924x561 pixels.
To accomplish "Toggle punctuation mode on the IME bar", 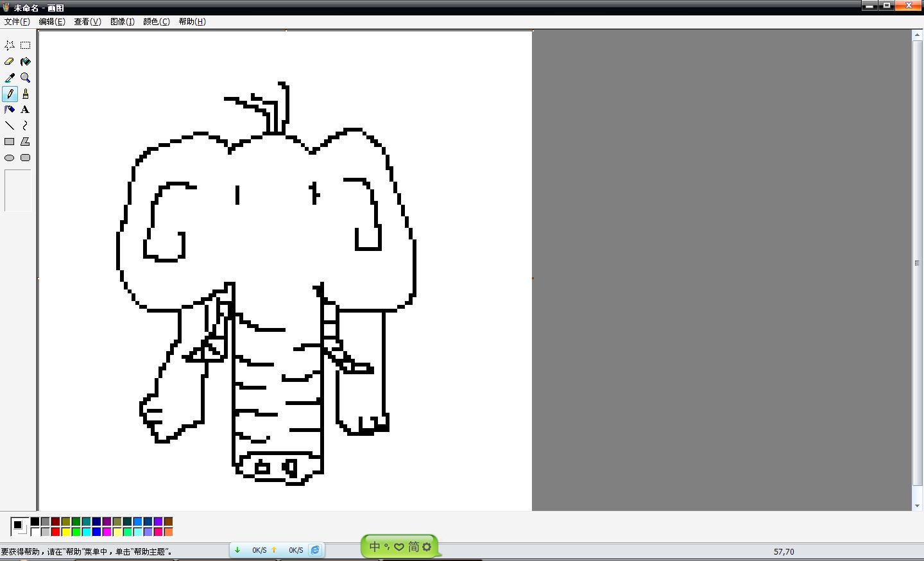I will (x=387, y=547).
